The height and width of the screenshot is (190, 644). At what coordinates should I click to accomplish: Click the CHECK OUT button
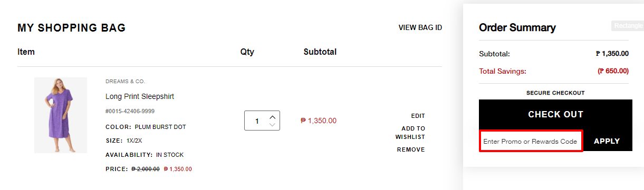[x=555, y=115]
